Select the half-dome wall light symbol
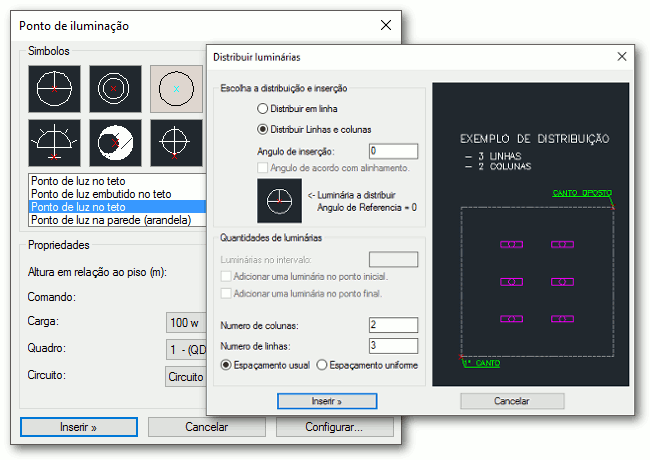650x460 pixels. click(54, 143)
